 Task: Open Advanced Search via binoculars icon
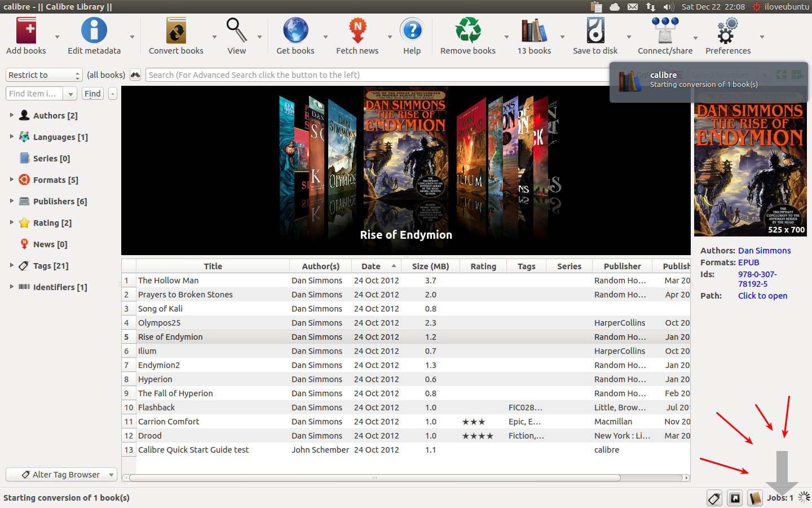click(135, 75)
